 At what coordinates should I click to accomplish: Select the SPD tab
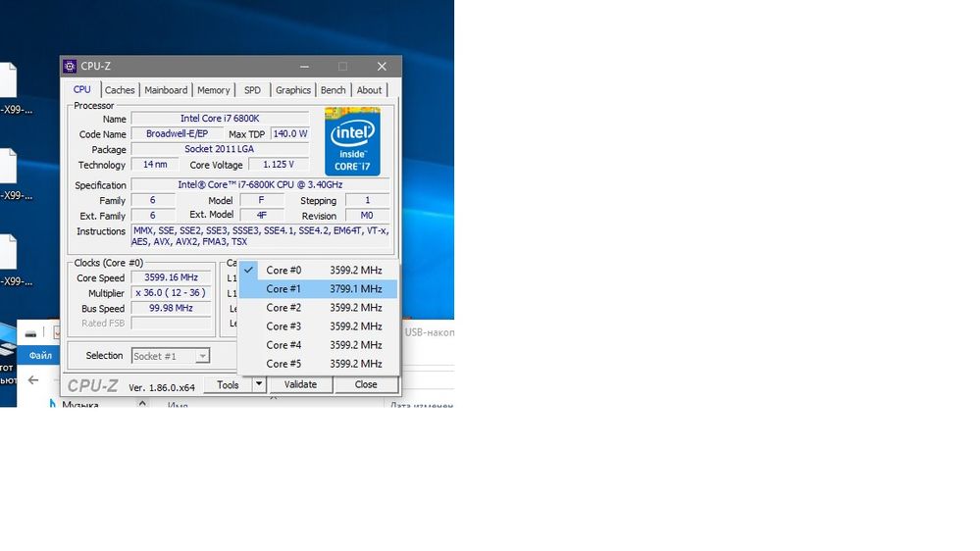click(x=252, y=90)
